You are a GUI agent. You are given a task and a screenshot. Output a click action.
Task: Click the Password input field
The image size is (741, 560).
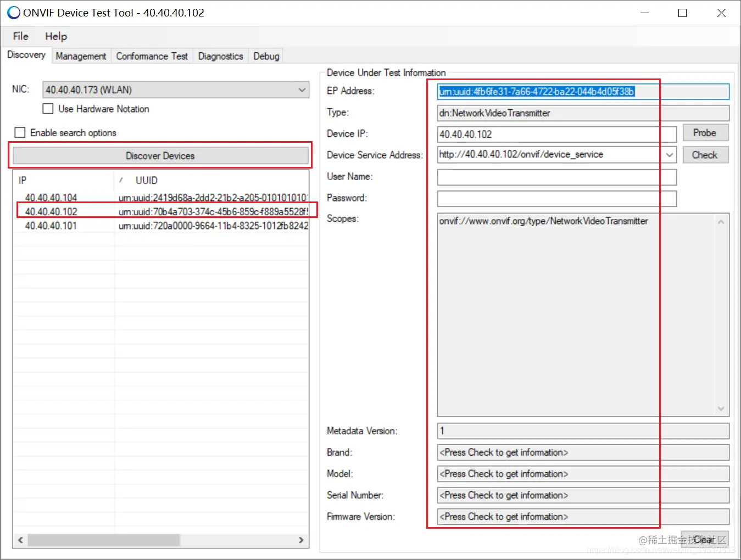tap(557, 199)
